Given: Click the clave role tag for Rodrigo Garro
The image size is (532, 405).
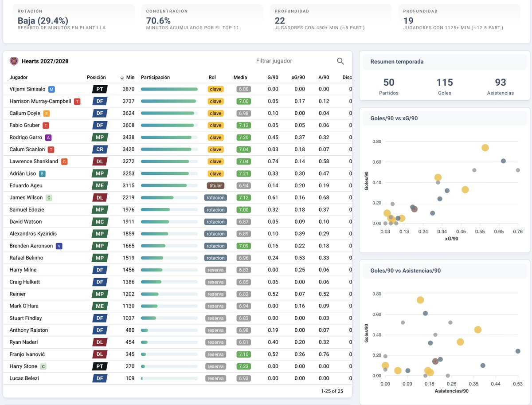Looking at the screenshot, I should (x=215, y=138).
